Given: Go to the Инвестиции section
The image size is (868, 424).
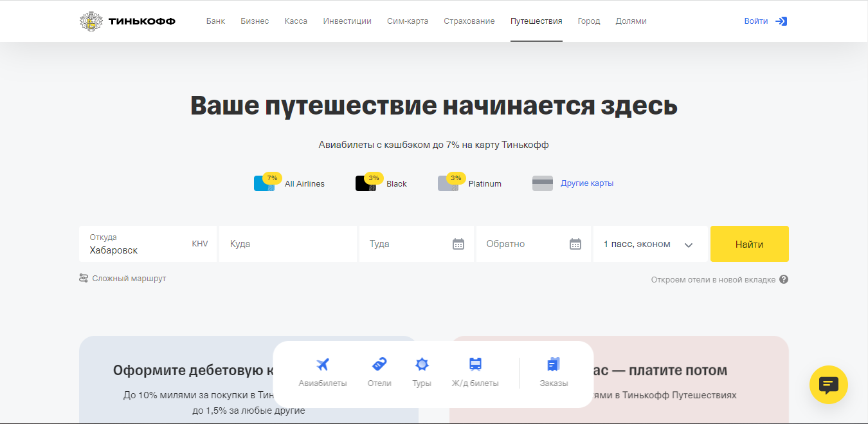Looking at the screenshot, I should click(x=347, y=21).
